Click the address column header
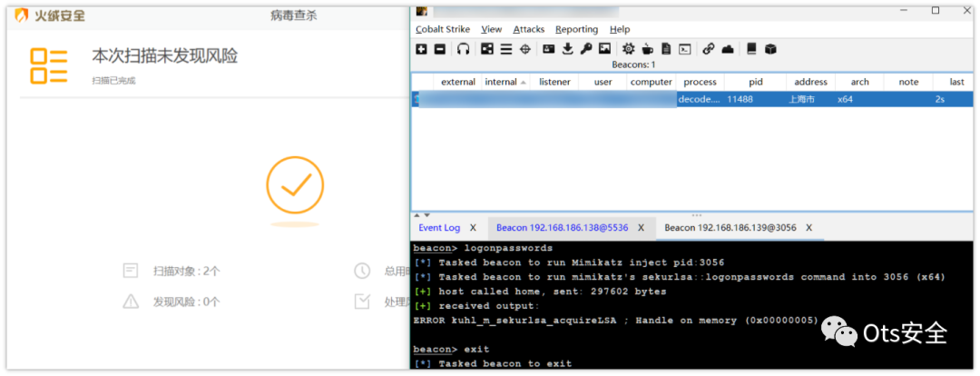 (x=810, y=82)
